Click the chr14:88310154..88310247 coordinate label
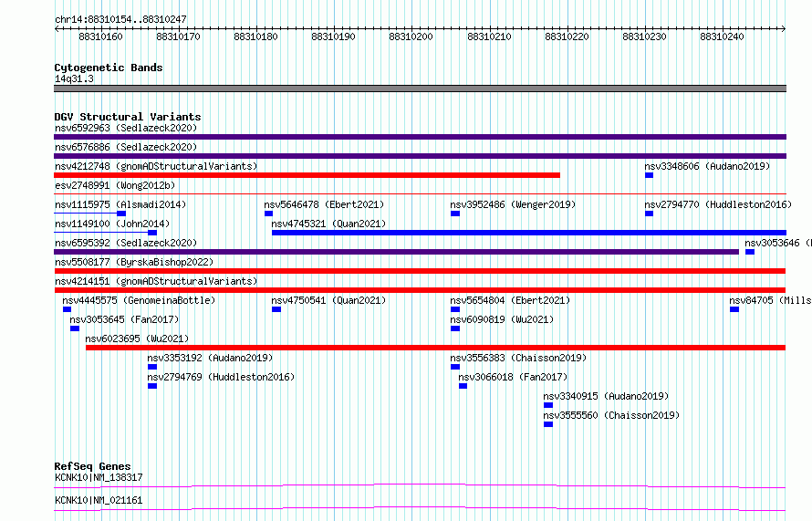The image size is (812, 521). pyautogui.click(x=120, y=20)
